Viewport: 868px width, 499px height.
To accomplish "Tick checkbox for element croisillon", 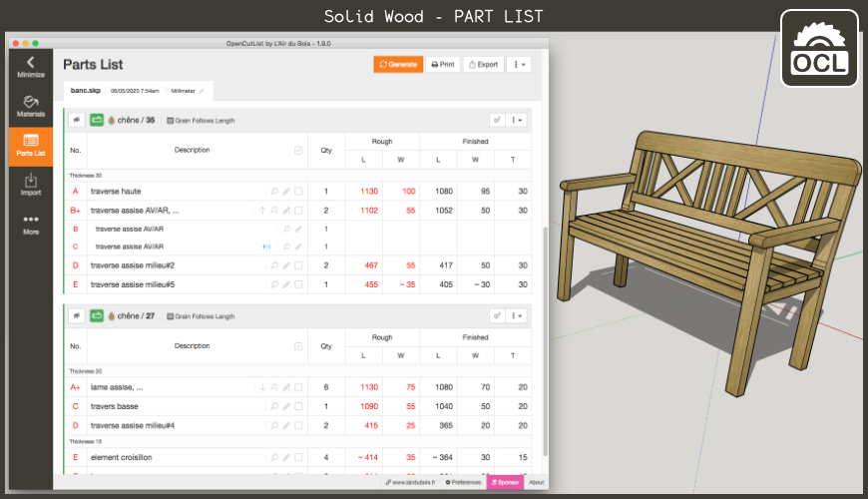I will pyautogui.click(x=298, y=457).
